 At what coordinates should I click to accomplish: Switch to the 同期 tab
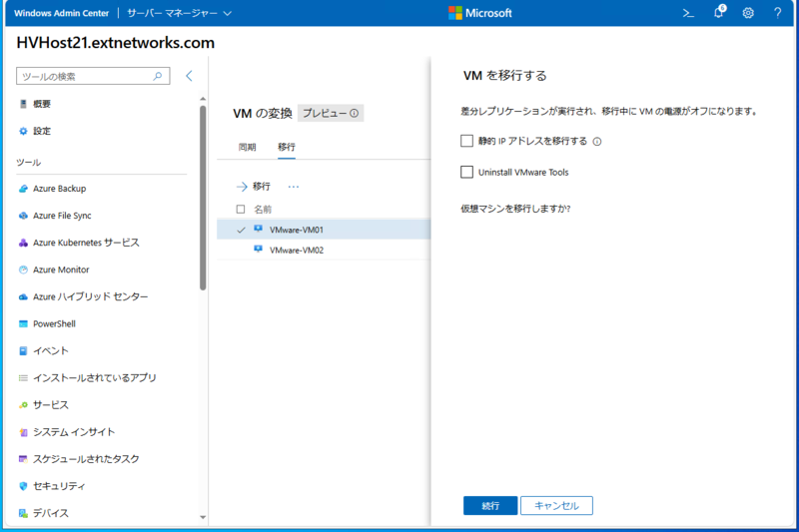coord(247,147)
